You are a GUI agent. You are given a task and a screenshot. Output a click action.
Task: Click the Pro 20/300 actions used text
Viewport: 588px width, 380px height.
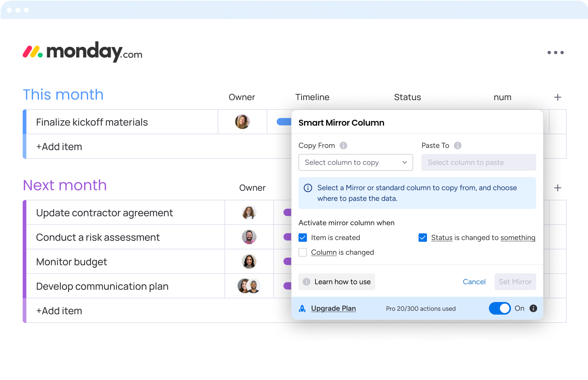(421, 309)
